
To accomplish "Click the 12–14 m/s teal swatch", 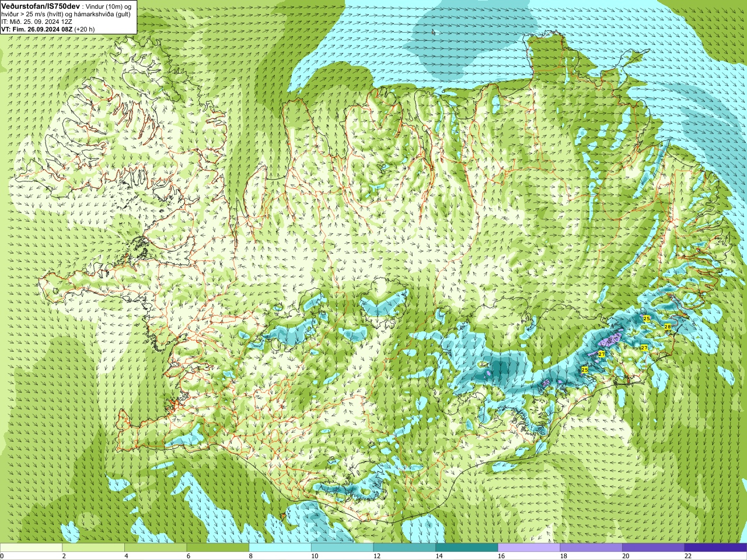I will coord(404,548).
